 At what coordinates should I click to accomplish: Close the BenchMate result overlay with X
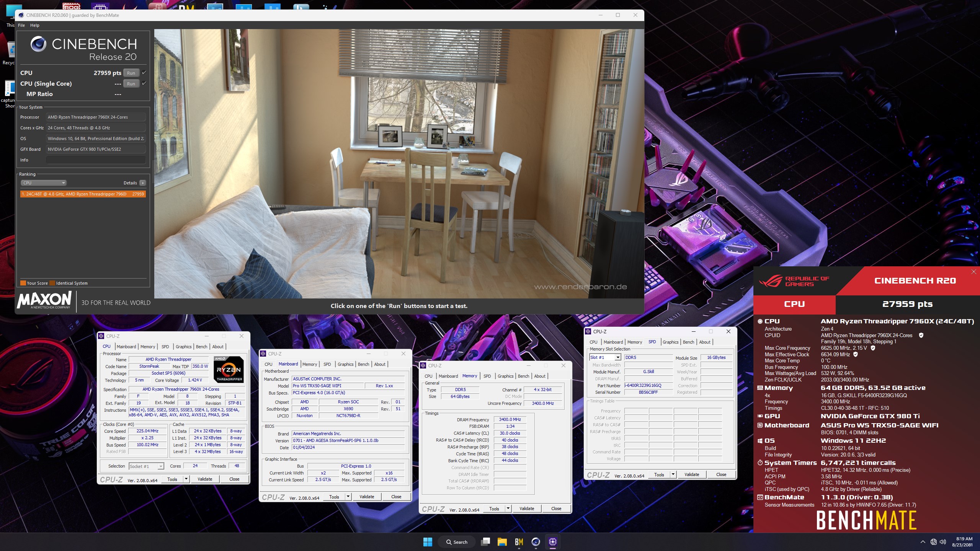point(973,272)
